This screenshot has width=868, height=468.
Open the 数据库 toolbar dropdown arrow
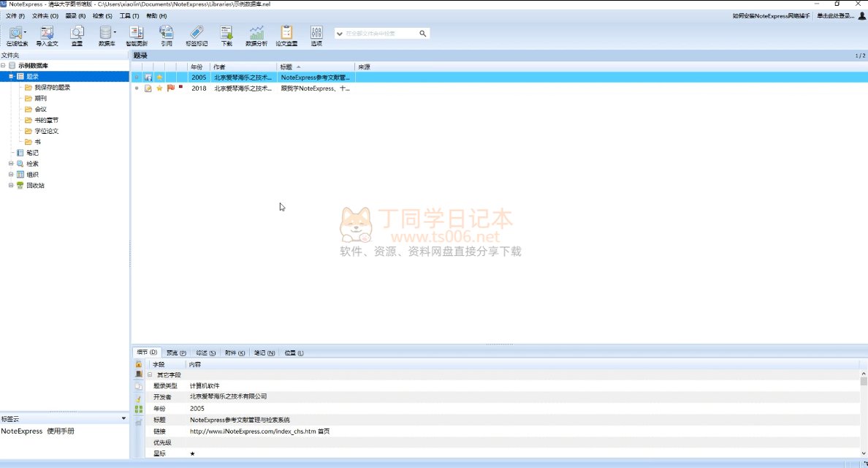pyautogui.click(x=115, y=32)
